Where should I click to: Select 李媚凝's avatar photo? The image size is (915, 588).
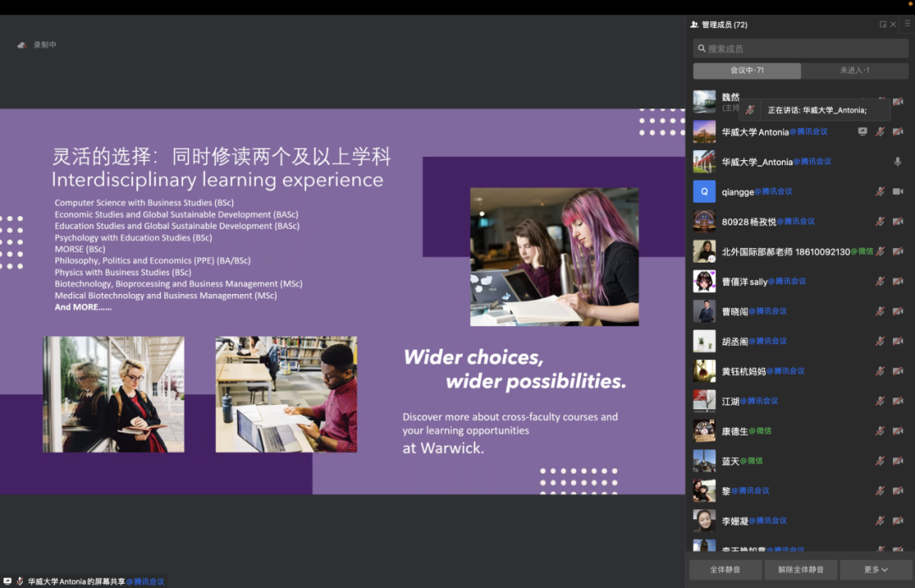pos(704,521)
